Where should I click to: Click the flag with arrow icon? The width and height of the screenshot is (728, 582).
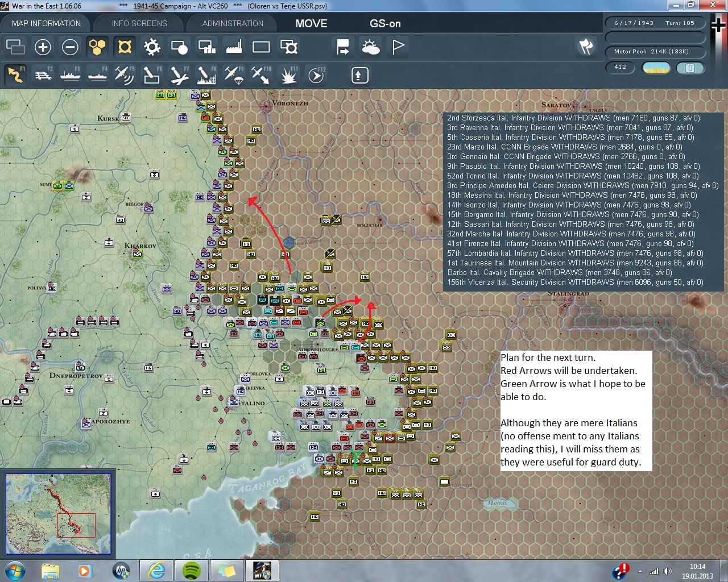(343, 47)
